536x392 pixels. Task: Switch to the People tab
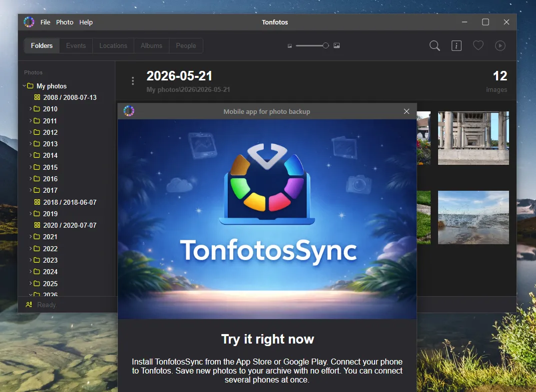(186, 46)
